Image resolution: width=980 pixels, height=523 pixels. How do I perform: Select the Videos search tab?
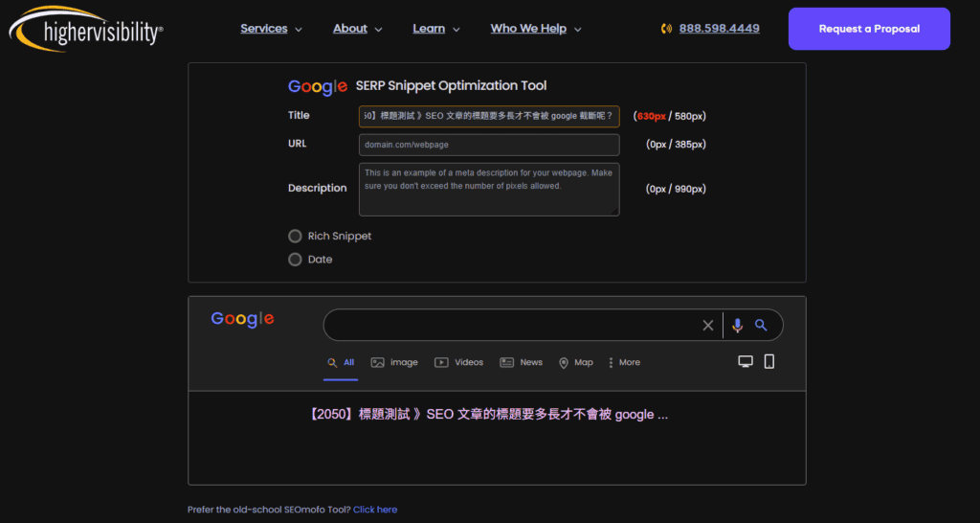click(458, 362)
